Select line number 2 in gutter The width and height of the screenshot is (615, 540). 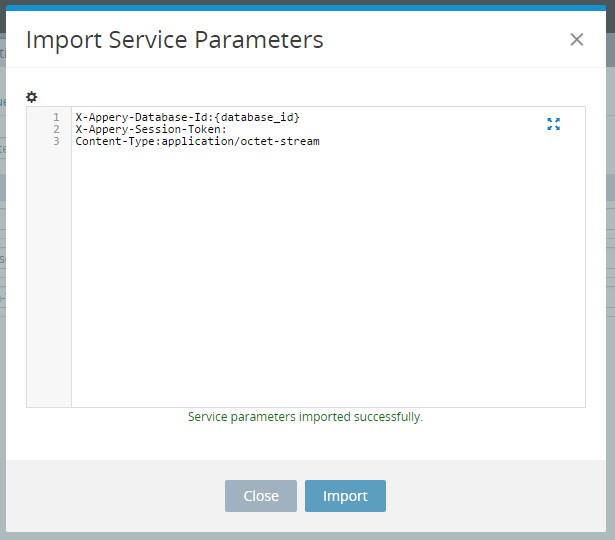coord(56,129)
